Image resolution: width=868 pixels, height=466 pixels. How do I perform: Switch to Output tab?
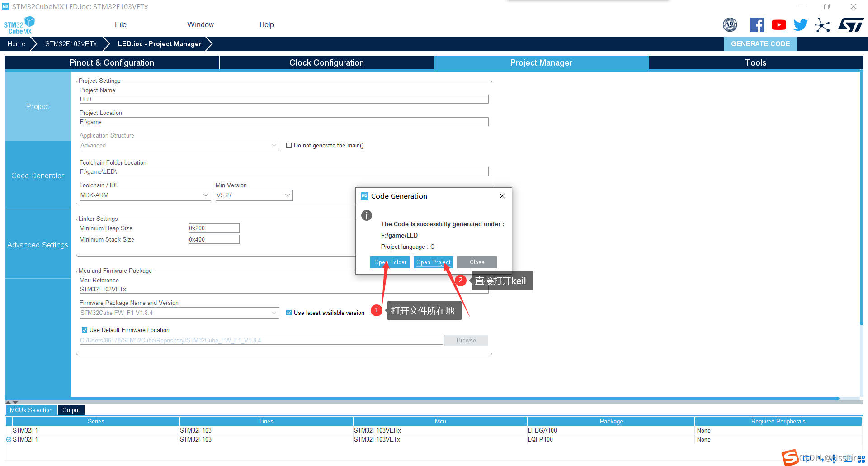tap(71, 410)
